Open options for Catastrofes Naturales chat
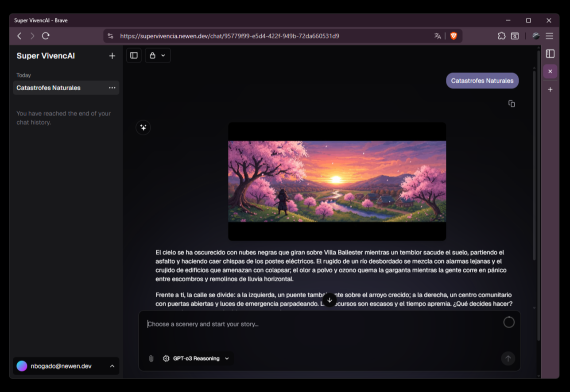 112,88
